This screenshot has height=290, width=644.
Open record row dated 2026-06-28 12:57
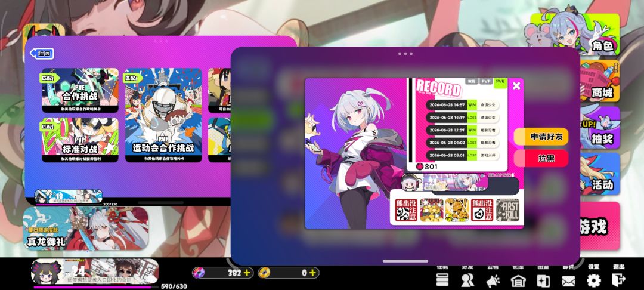tap(463, 130)
